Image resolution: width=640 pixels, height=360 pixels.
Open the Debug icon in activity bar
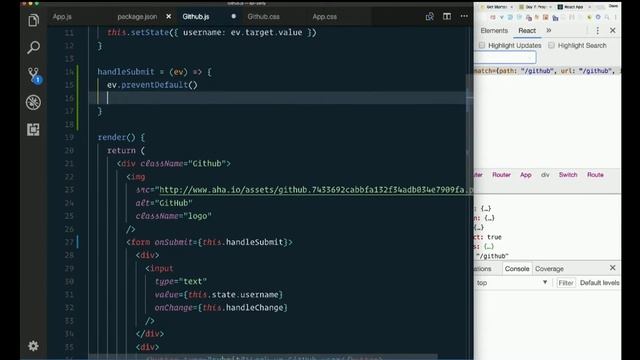coord(33,102)
